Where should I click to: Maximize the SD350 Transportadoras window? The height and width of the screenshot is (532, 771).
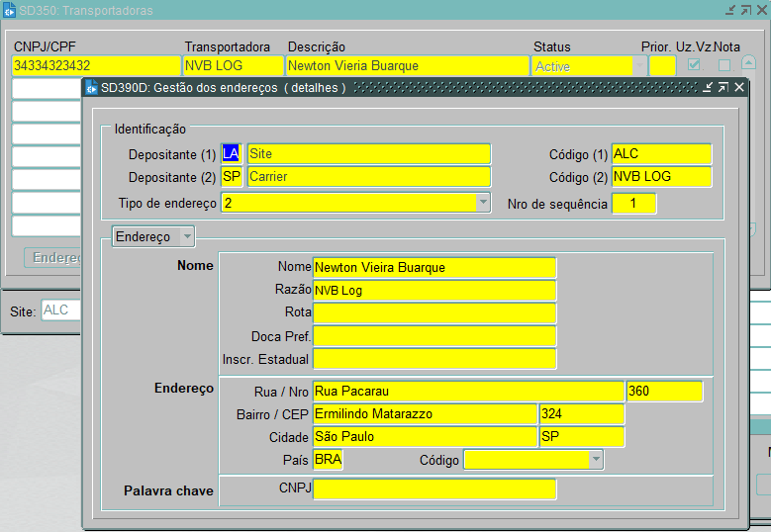[746, 9]
